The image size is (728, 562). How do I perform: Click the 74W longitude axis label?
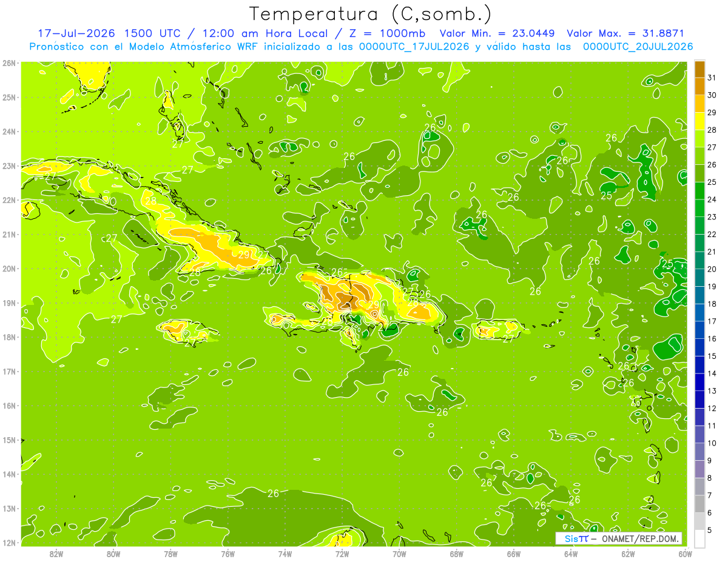[285, 554]
